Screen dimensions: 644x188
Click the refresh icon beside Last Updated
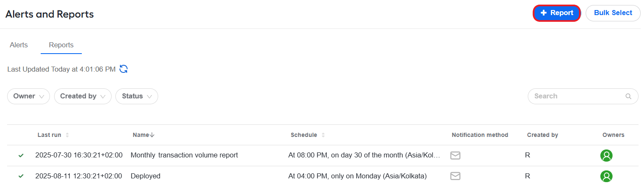[x=124, y=69]
